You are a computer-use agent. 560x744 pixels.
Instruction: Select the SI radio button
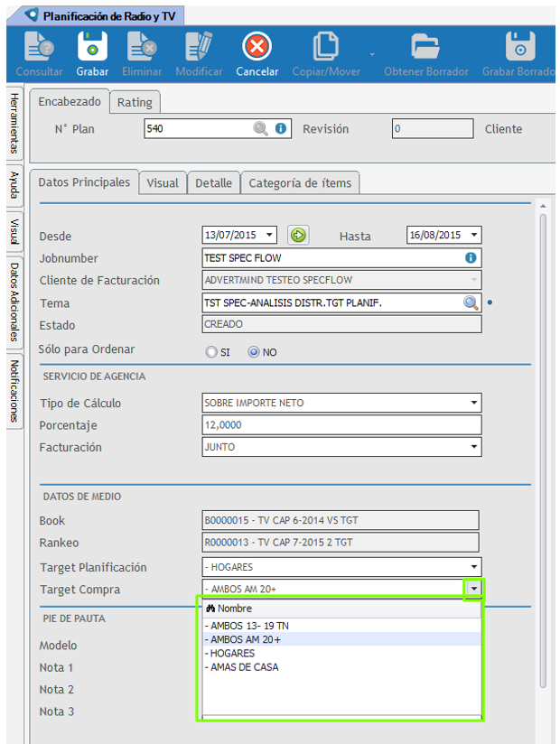click(x=211, y=351)
